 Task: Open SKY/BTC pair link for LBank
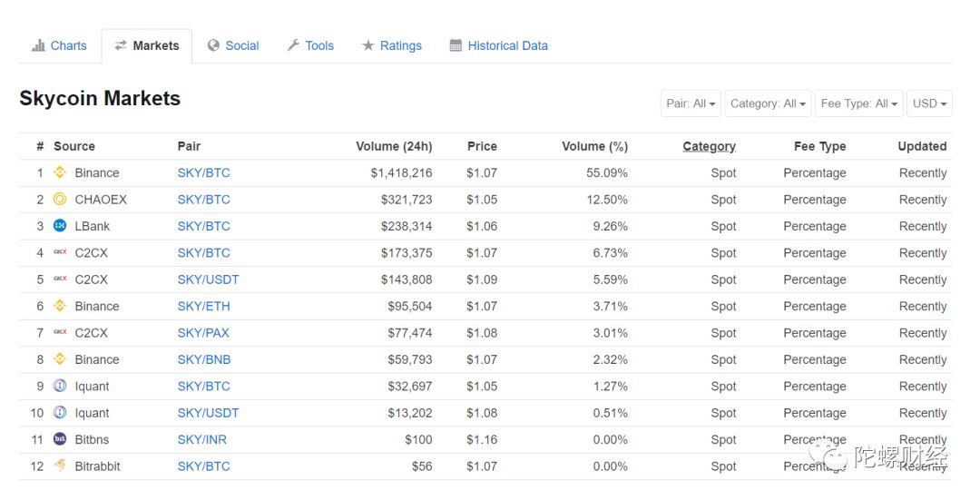[204, 226]
